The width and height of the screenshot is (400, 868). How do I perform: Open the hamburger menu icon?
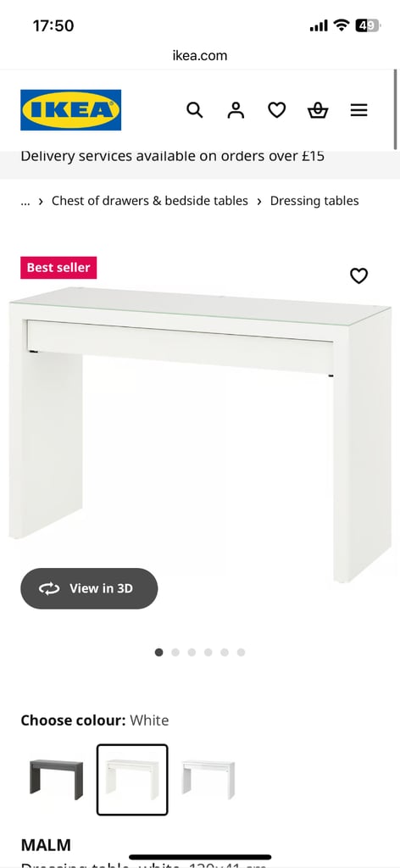[x=358, y=110]
